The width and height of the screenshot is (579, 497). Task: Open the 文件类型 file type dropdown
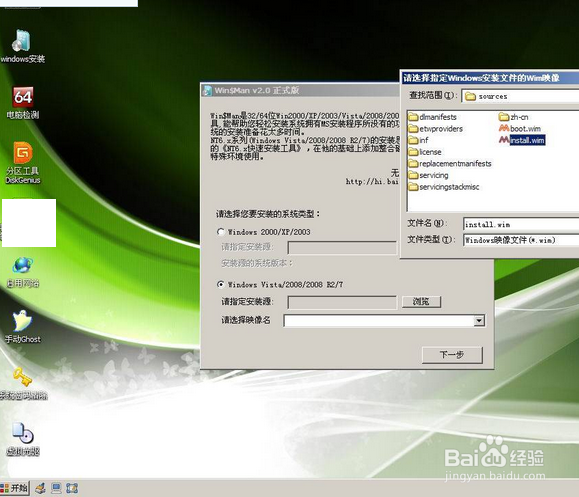pyautogui.click(x=521, y=240)
